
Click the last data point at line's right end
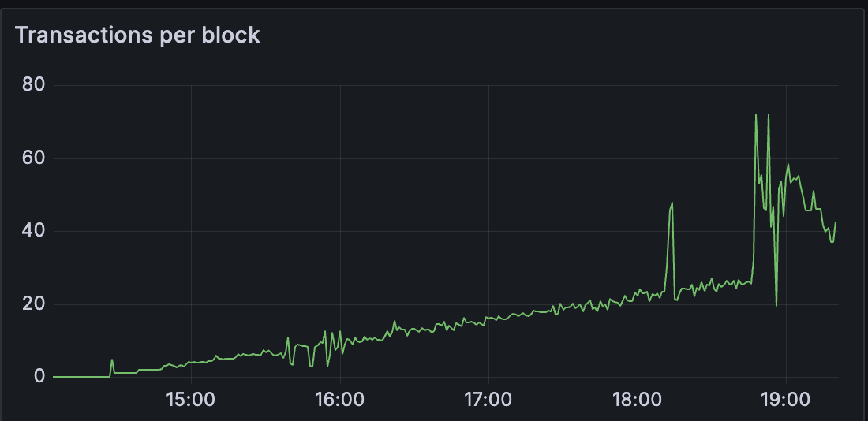click(836, 222)
